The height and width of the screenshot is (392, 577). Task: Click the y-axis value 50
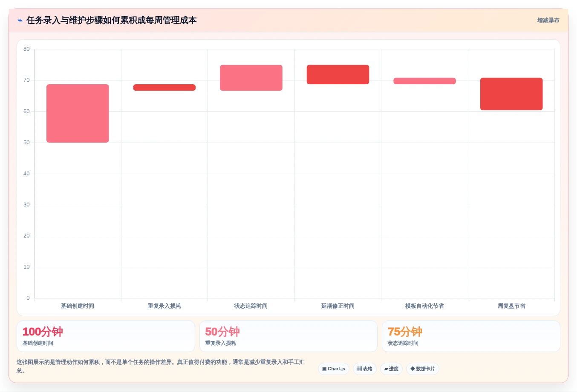point(26,143)
